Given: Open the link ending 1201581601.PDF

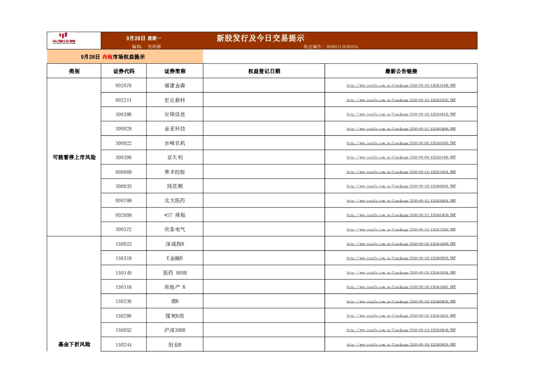Looking at the screenshot, I should [401, 201].
